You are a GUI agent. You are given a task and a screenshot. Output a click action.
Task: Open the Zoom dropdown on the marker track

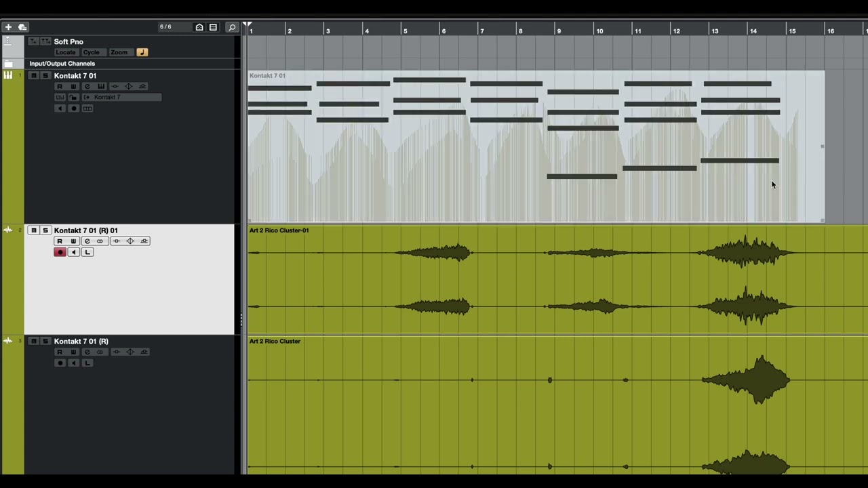click(121, 52)
